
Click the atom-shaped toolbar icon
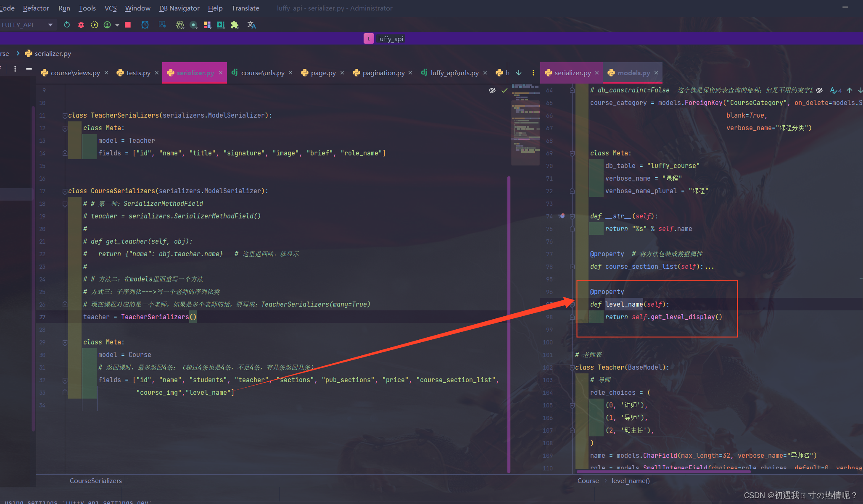(180, 25)
